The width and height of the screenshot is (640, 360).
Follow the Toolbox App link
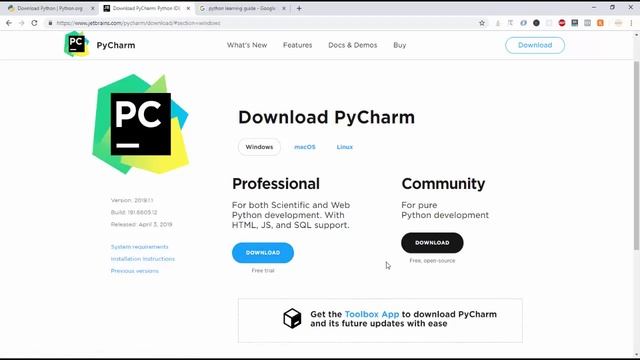point(372,314)
